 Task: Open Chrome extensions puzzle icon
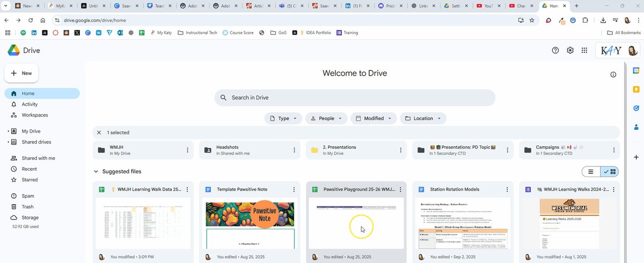(585, 20)
